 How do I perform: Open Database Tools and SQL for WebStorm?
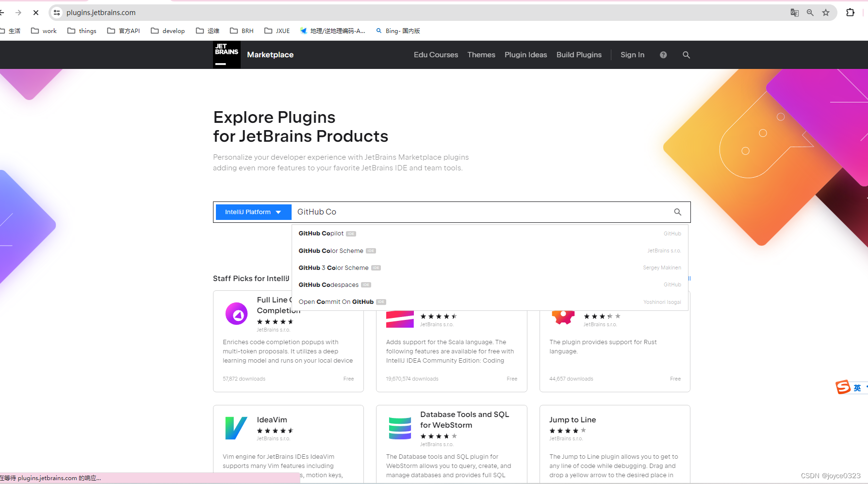pos(464,419)
